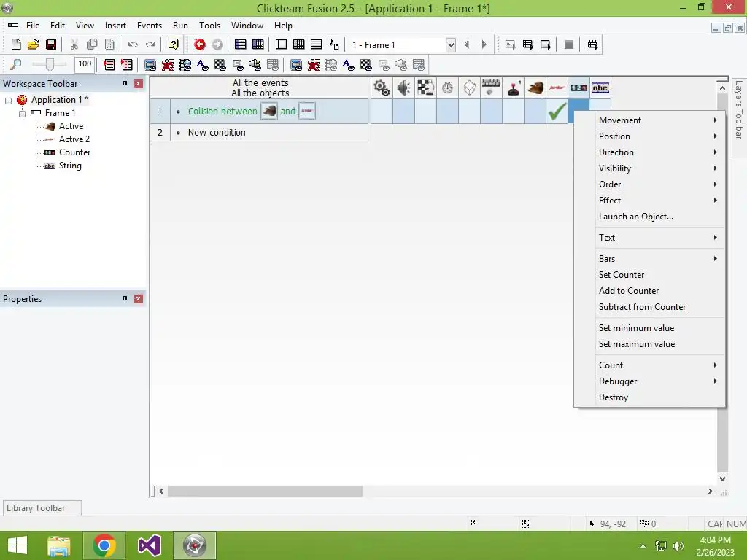747x560 pixels.
Task: Open the Library Toolbar tab
Action: (42, 508)
